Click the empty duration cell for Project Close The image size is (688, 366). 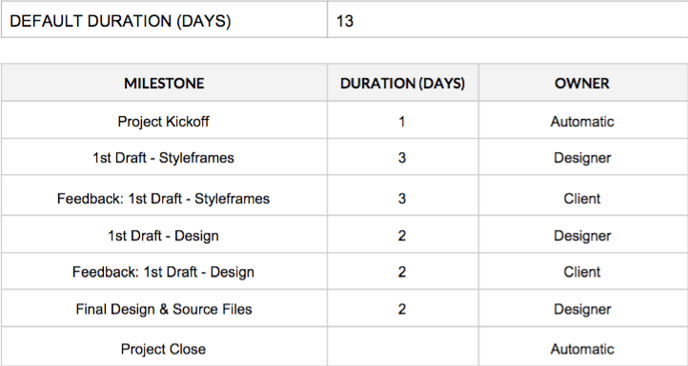403,346
